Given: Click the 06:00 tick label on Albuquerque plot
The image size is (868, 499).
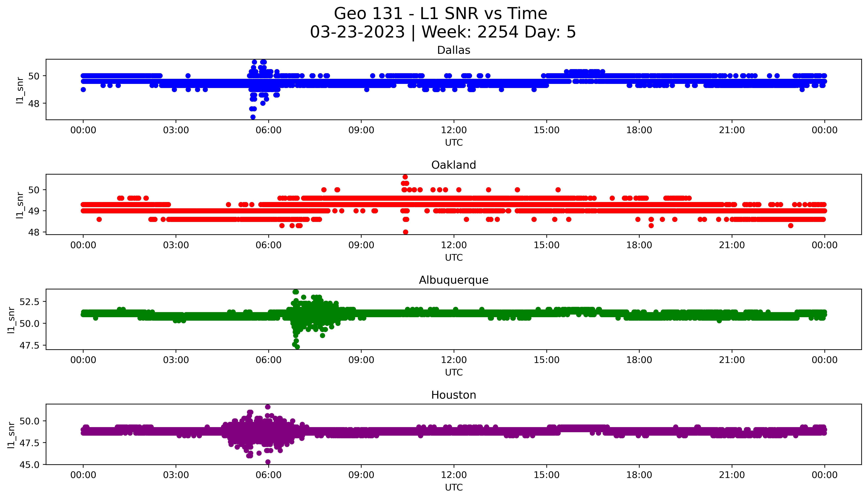Looking at the screenshot, I should coord(269,360).
